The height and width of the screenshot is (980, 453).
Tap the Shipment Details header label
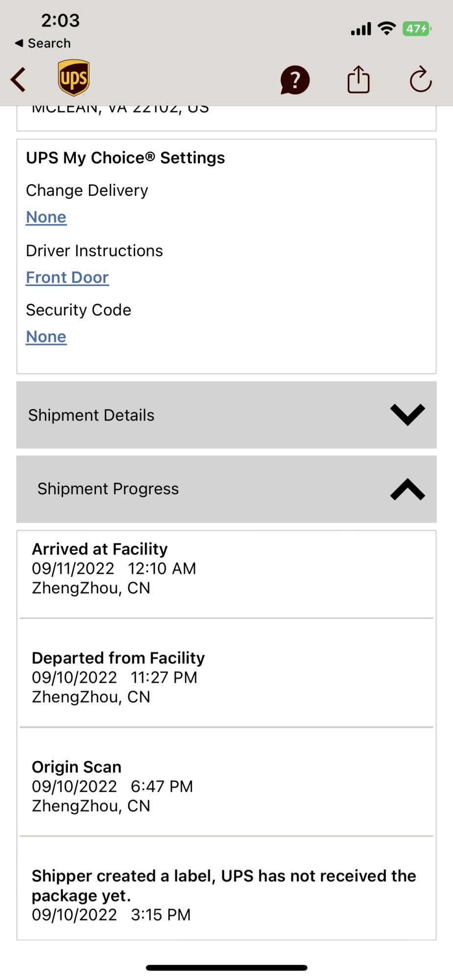pos(91,415)
